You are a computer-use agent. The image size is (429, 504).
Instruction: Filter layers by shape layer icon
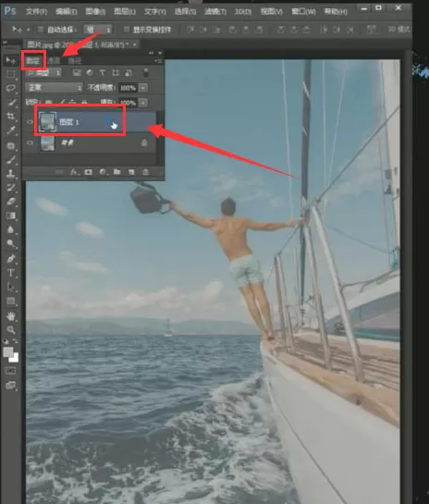[116, 73]
